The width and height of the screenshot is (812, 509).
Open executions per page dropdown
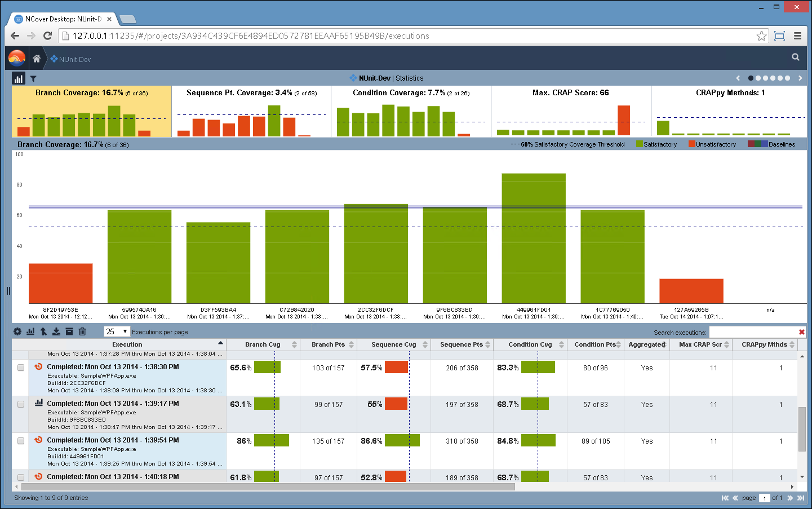point(117,331)
